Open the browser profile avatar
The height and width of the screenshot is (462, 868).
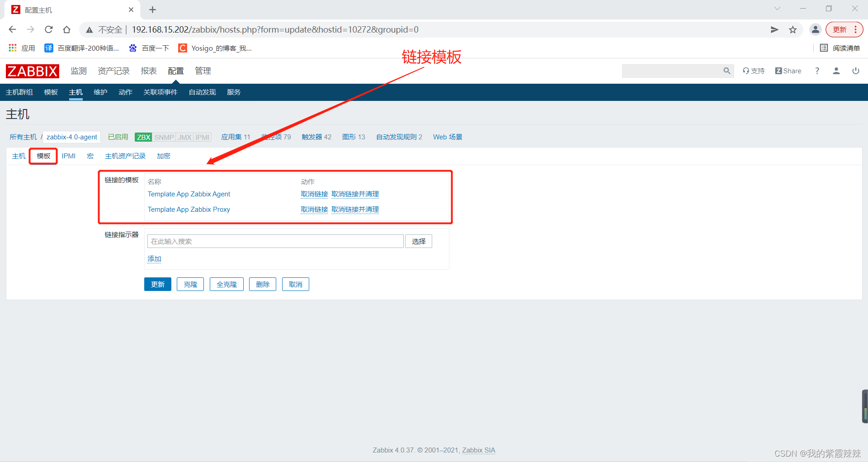pos(815,29)
